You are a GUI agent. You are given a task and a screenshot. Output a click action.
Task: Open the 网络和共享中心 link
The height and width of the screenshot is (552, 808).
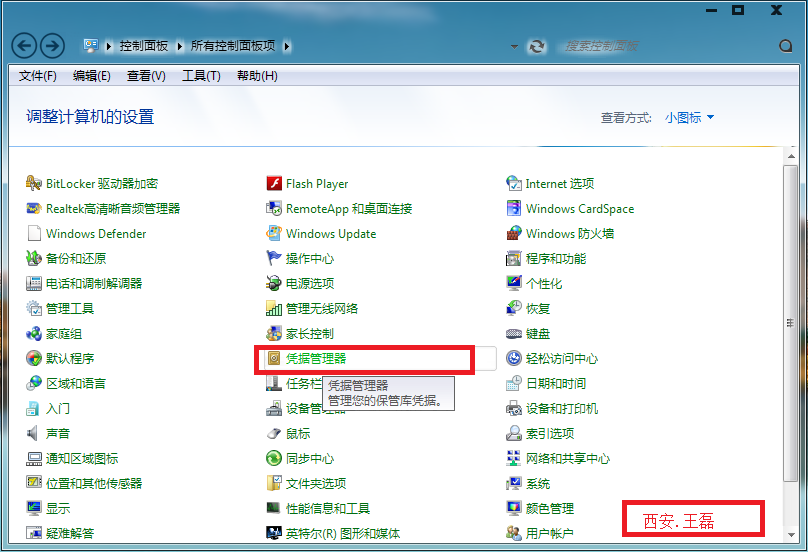(568, 459)
